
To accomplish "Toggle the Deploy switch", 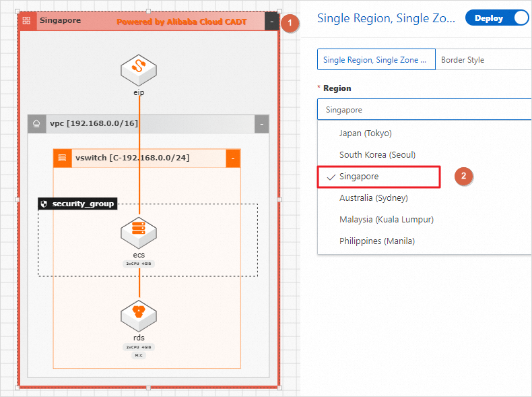I will [x=497, y=18].
